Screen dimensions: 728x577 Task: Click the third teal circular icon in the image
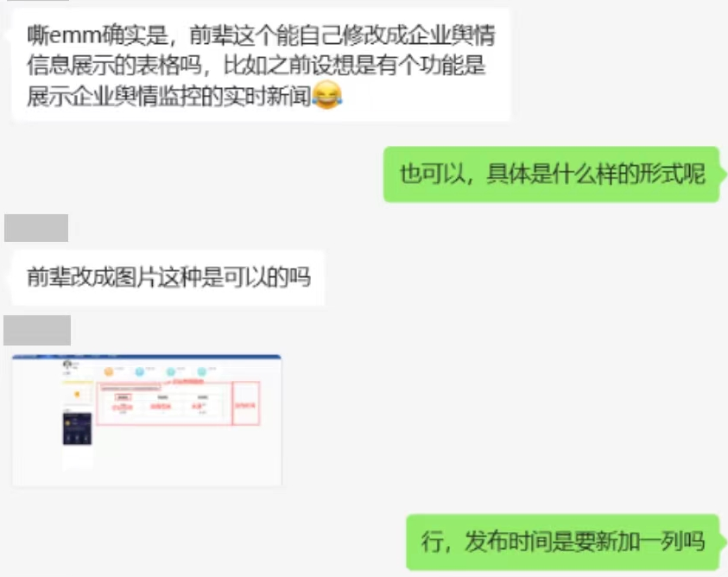tap(170, 371)
